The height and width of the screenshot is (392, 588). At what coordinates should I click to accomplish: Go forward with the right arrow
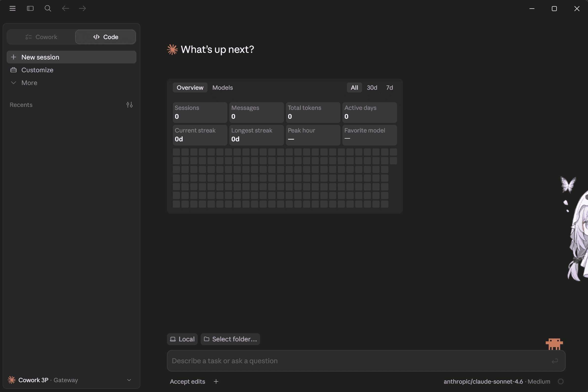point(82,9)
